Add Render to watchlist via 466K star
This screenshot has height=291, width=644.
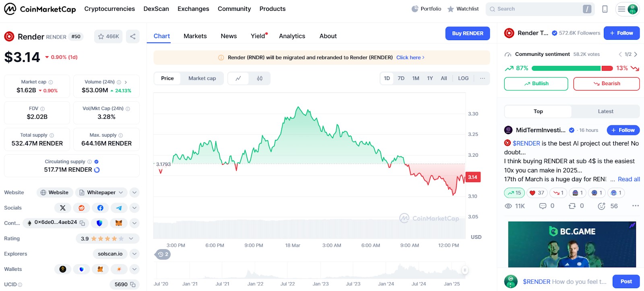(x=108, y=37)
